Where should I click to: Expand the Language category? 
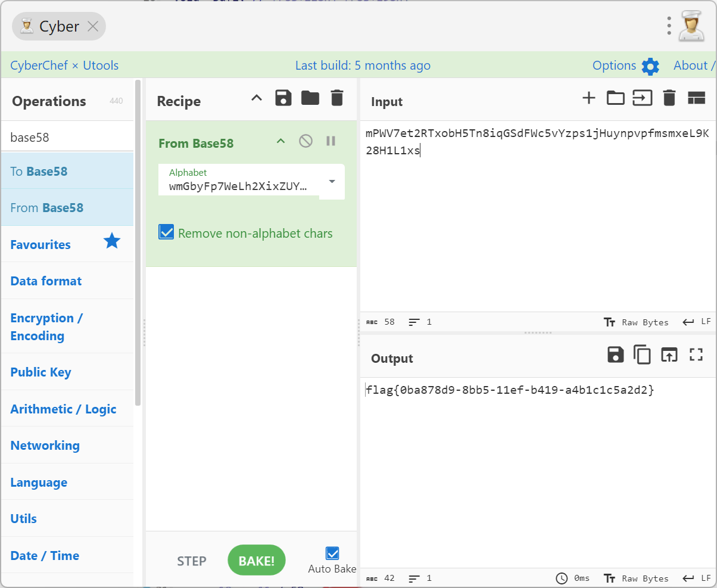tap(67, 482)
